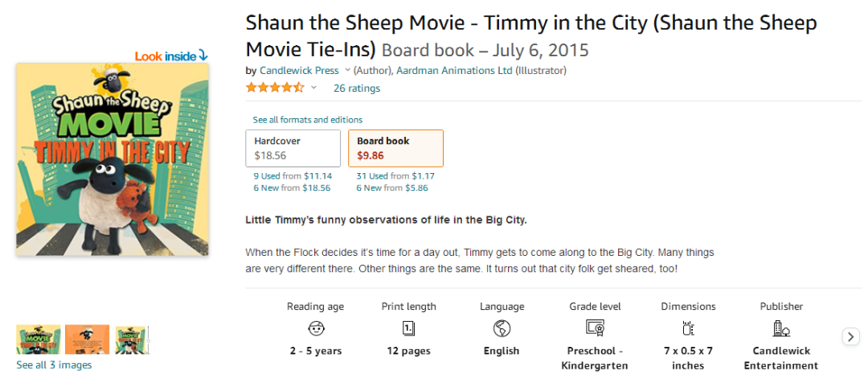Open the 26 ratings link
This screenshot has height=375, width=868.
coord(357,88)
